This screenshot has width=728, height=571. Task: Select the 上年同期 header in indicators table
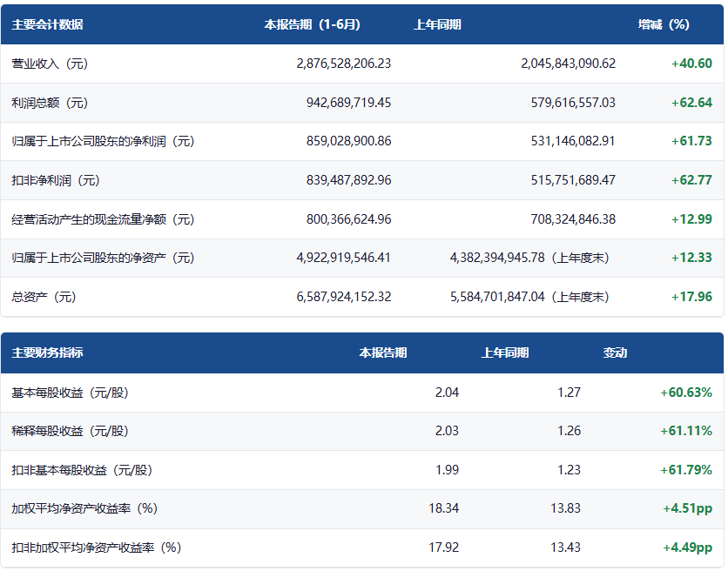[x=505, y=353]
